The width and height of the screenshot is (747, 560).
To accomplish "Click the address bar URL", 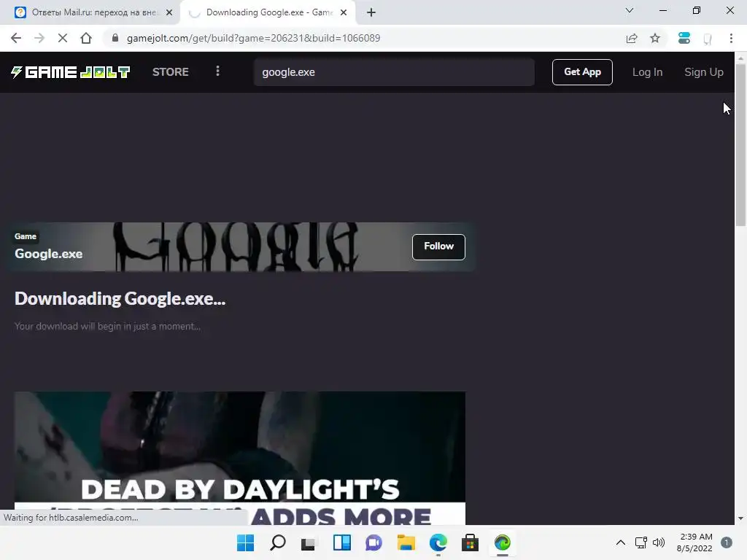I will 253,38.
